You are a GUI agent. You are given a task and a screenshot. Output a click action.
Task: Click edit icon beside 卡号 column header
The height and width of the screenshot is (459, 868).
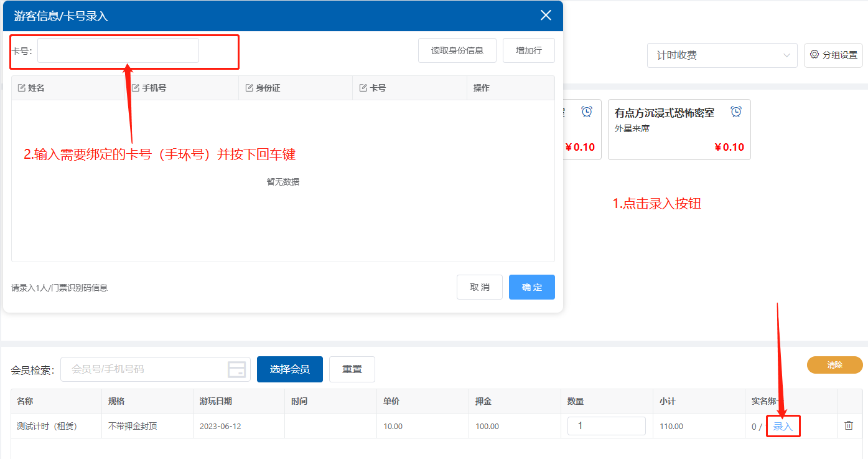[363, 88]
